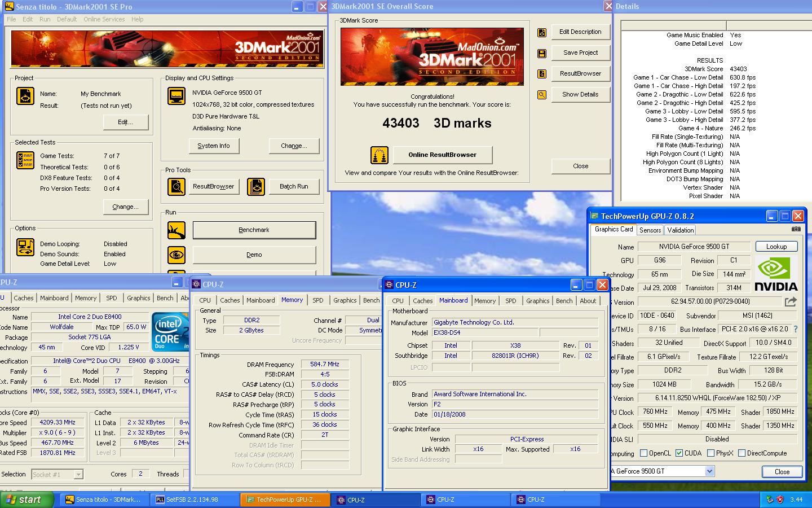Toggle the CUDA checkbox
This screenshot has width=812, height=508.
[x=679, y=453]
